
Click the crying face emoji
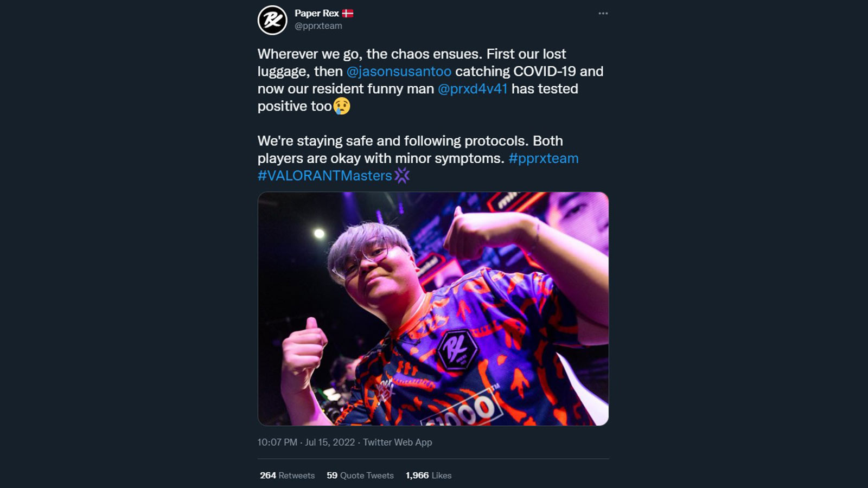(x=342, y=106)
